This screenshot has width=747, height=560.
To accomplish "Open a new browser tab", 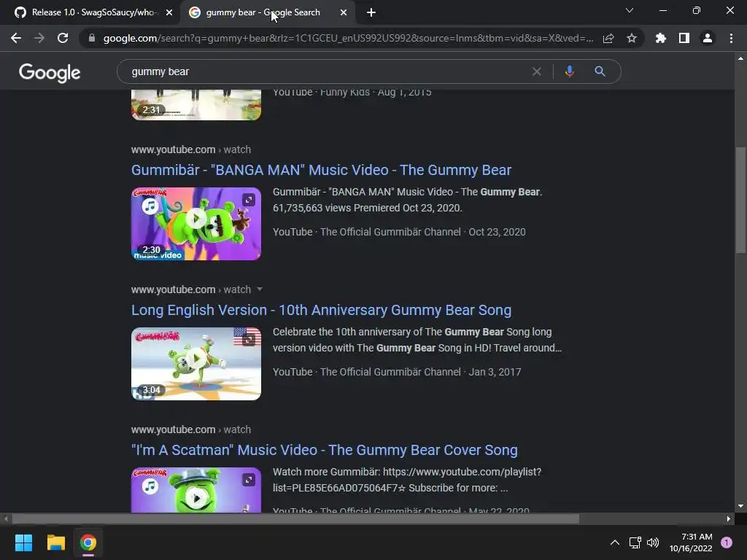I will (371, 13).
